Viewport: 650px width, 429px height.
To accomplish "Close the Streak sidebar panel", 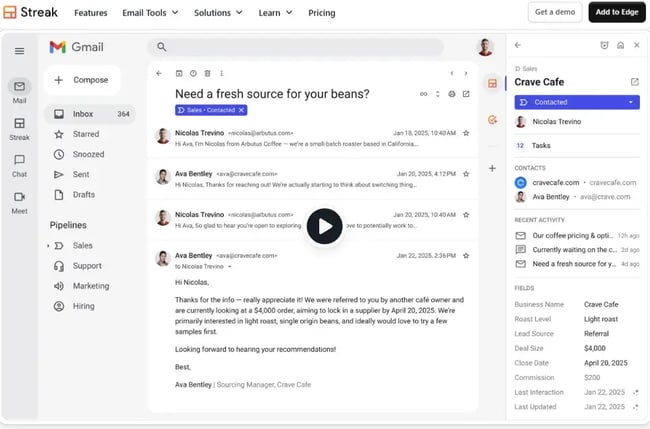I will (637, 45).
